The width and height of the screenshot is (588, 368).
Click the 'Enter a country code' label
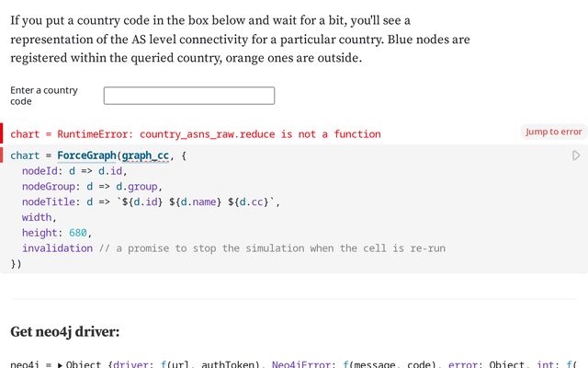[44, 96]
